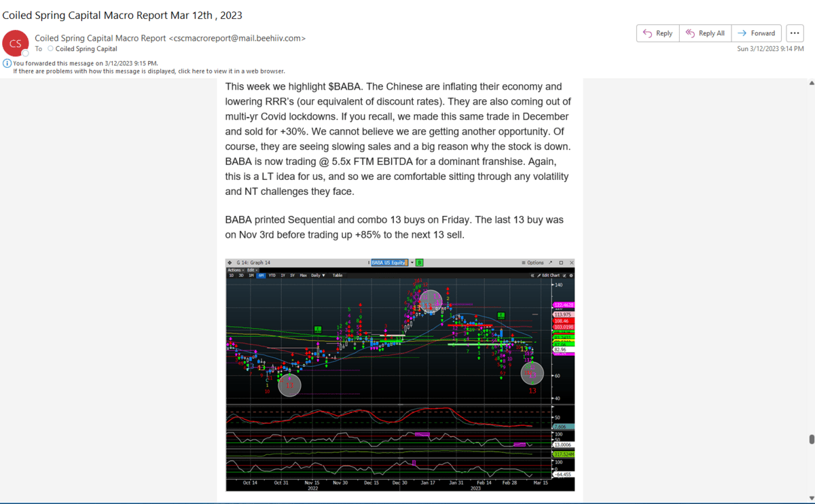Viewport: 815px width, 504px height.
Task: Select the Max range tab in chart
Action: coord(303,275)
